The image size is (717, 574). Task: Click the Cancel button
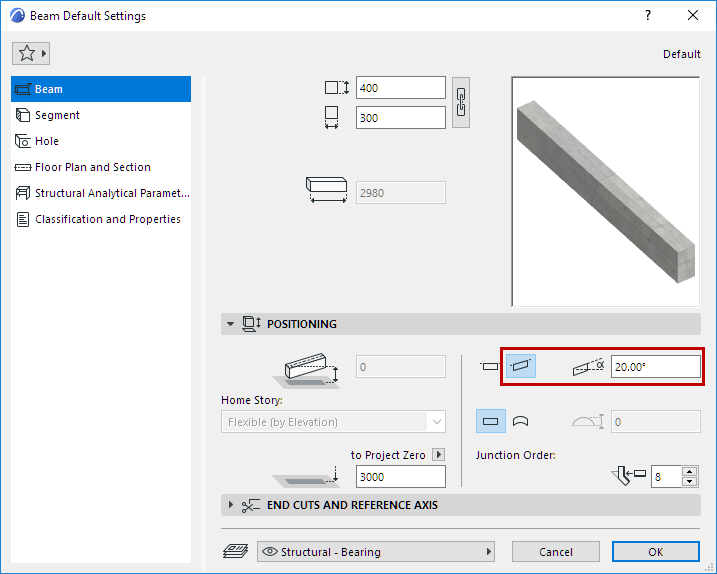[556, 552]
